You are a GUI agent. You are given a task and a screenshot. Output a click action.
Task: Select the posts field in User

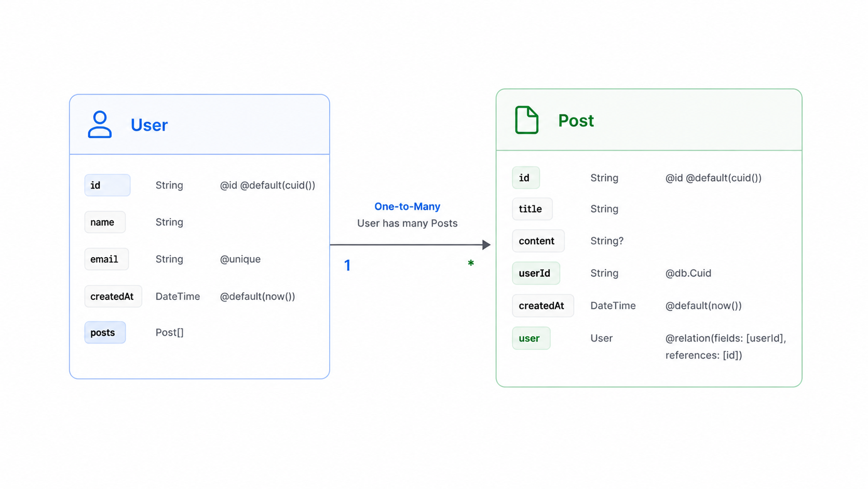(105, 333)
